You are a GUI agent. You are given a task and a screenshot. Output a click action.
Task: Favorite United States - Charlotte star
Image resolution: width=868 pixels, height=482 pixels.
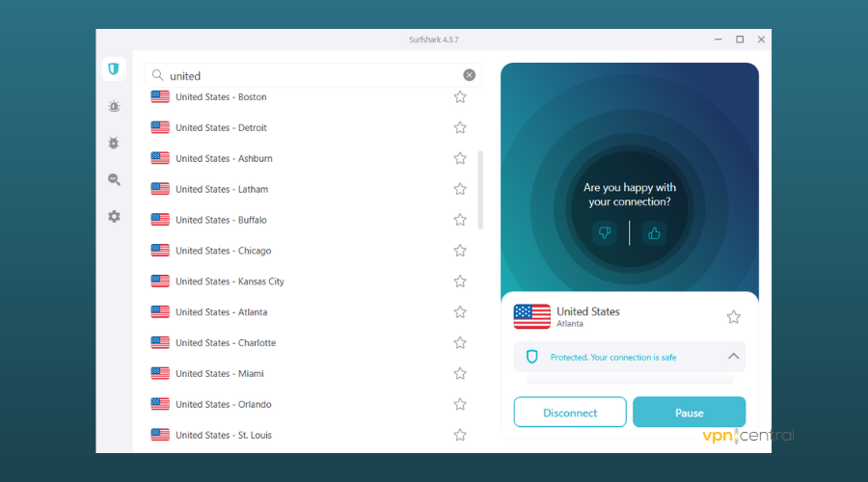click(460, 342)
